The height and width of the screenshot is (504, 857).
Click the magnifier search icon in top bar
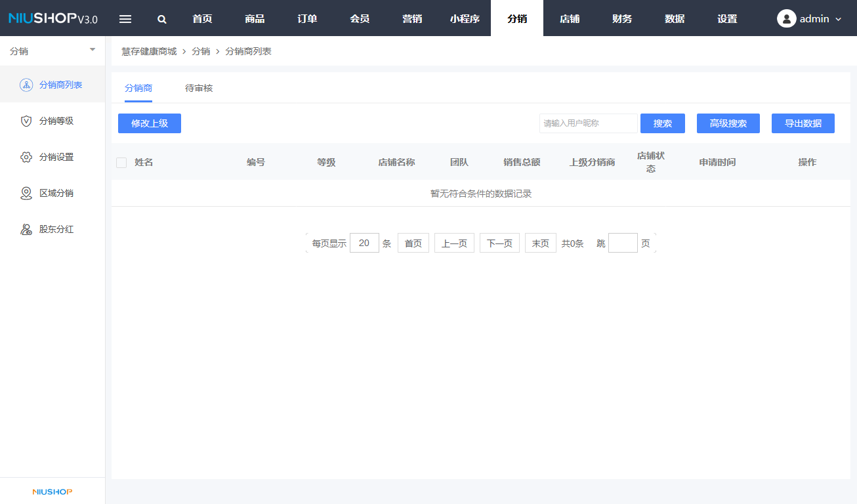[x=162, y=19]
